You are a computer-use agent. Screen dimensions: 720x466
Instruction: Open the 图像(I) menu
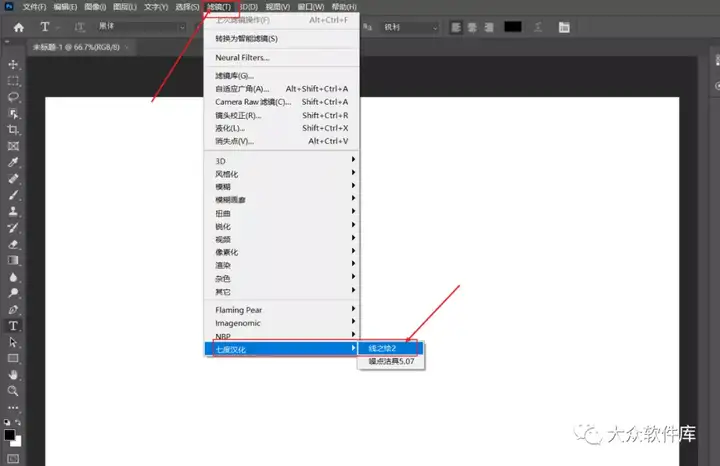tap(95, 7)
